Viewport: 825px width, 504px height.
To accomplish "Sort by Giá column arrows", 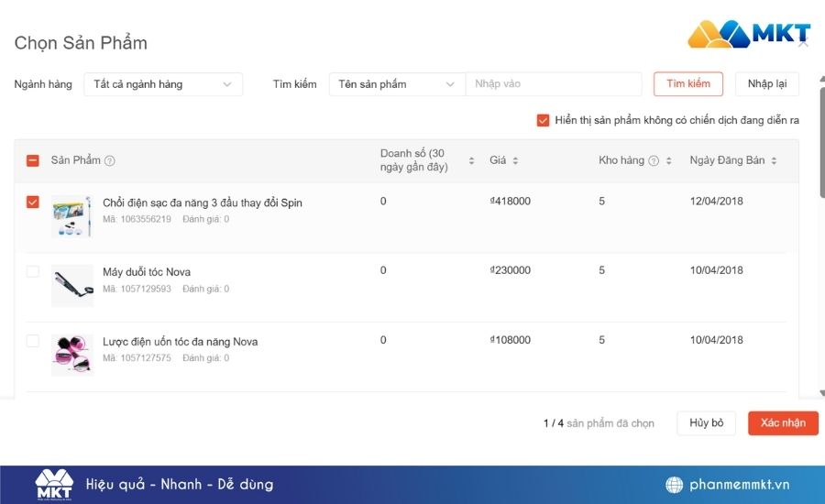I will (515, 160).
